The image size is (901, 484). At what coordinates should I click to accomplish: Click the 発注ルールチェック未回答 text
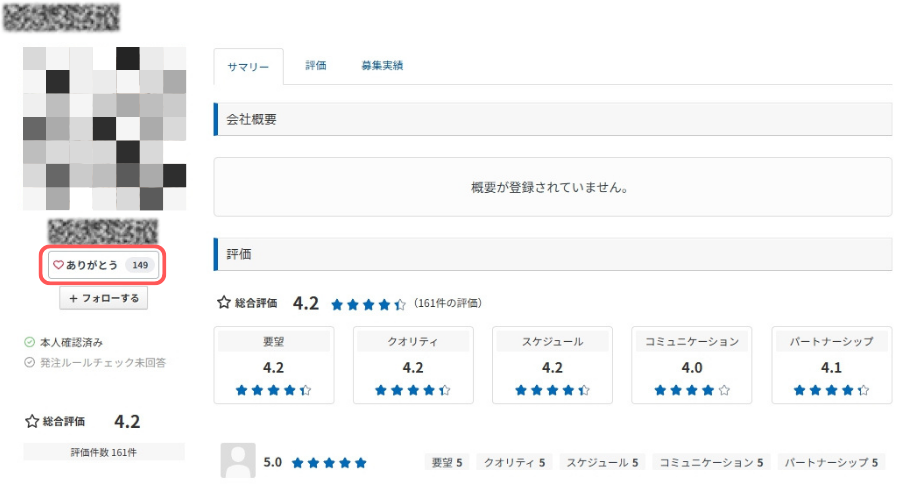coord(103,363)
